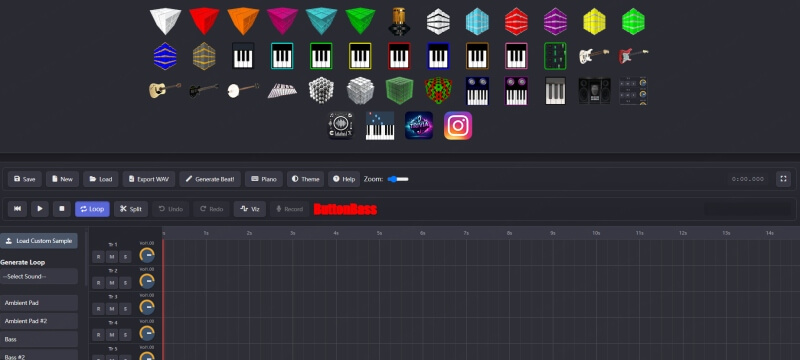This screenshot has width=800, height=360.
Task: Mute track Tr 1
Action: point(112,256)
